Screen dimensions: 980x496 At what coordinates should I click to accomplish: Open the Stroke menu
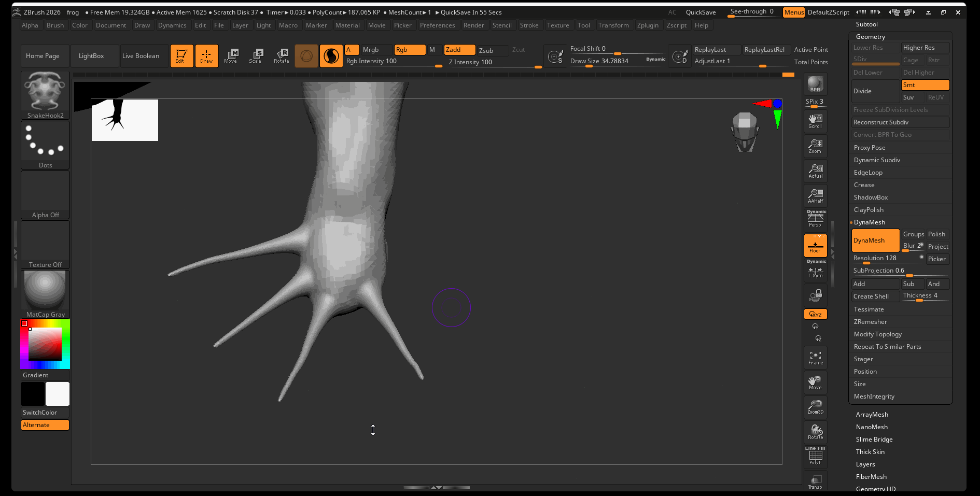point(529,25)
